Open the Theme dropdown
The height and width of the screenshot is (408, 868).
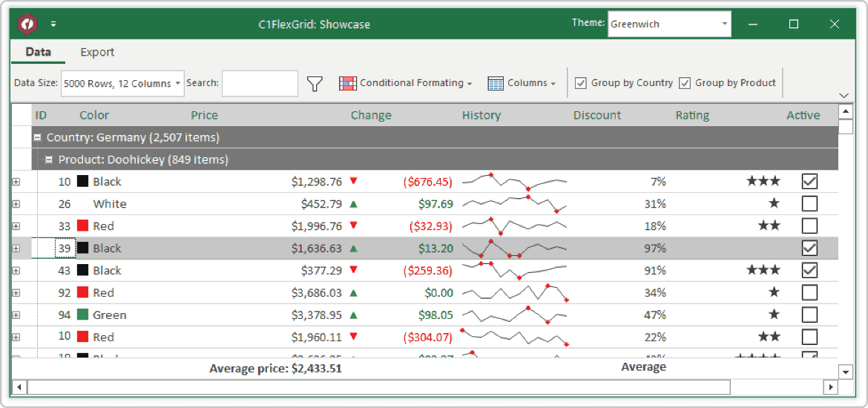724,24
